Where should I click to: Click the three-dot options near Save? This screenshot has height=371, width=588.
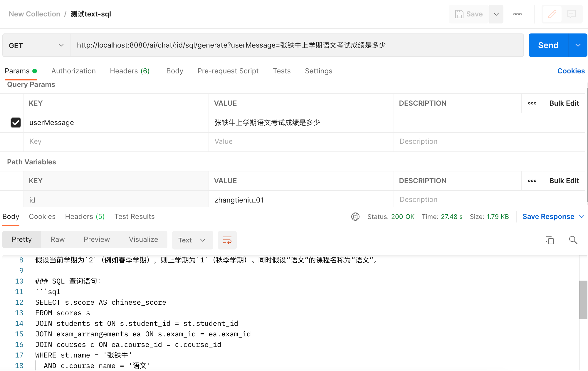click(517, 14)
